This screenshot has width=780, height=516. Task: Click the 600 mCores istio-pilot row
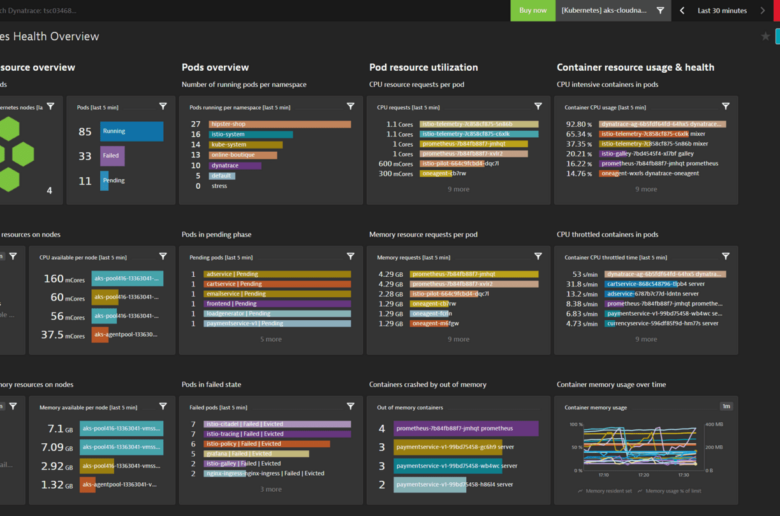[458, 164]
